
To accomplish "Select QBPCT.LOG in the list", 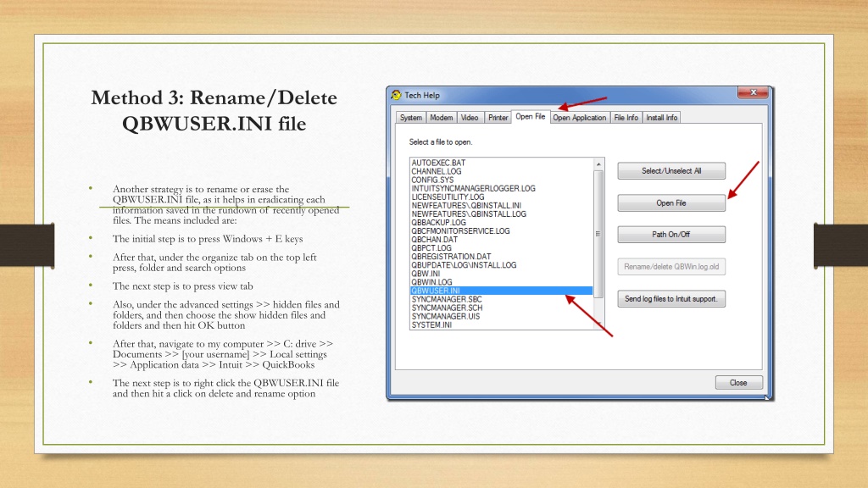I will 431,248.
